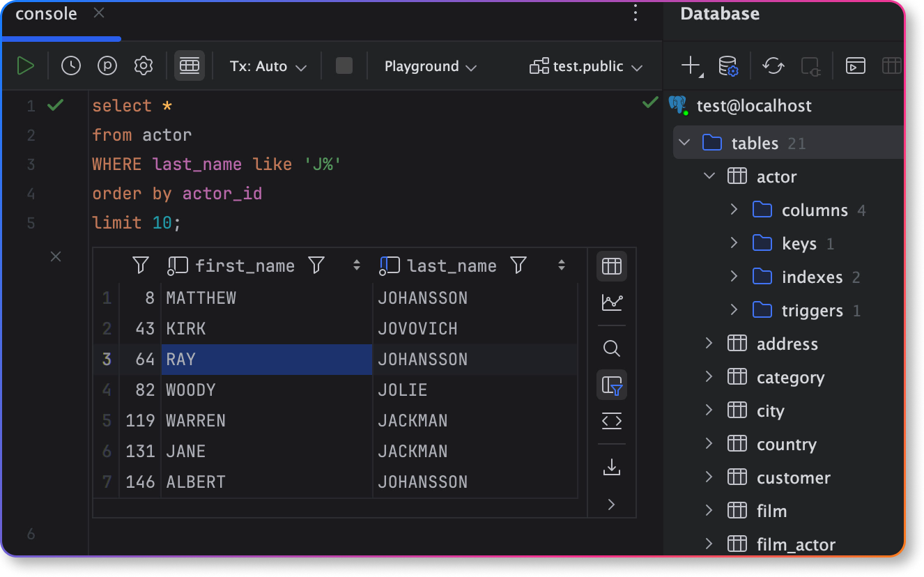Image resolution: width=924 pixels, height=577 pixels.
Task: Switch results to chart view icon
Action: pyautogui.click(x=612, y=302)
